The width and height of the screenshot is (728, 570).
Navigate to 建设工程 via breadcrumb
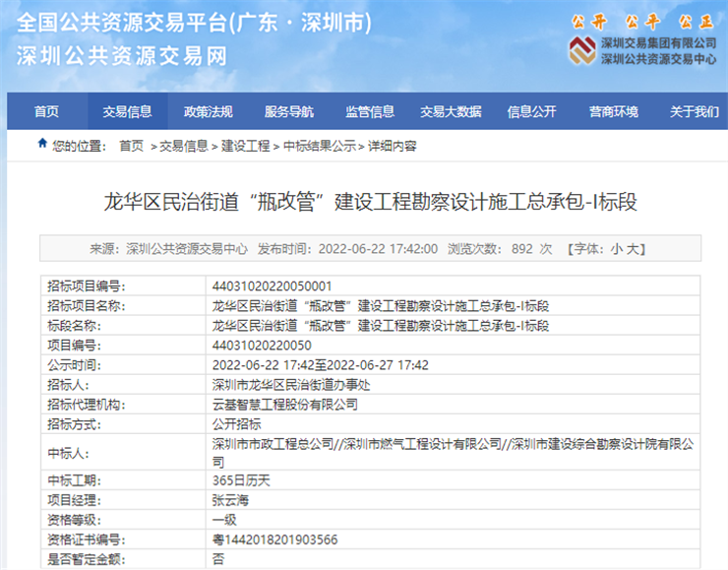click(245, 146)
